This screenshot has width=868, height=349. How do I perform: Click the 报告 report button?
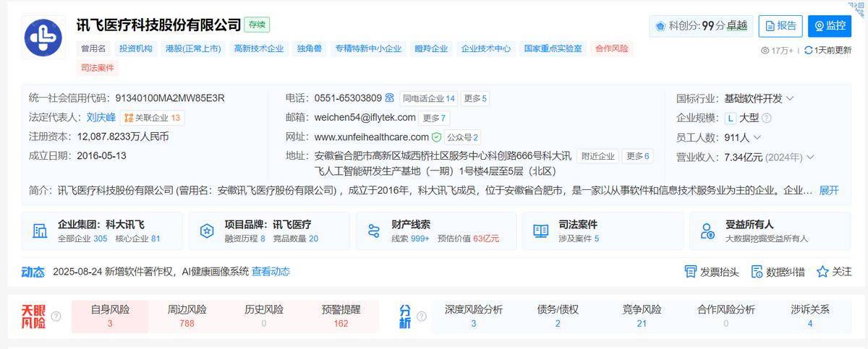[x=780, y=26]
